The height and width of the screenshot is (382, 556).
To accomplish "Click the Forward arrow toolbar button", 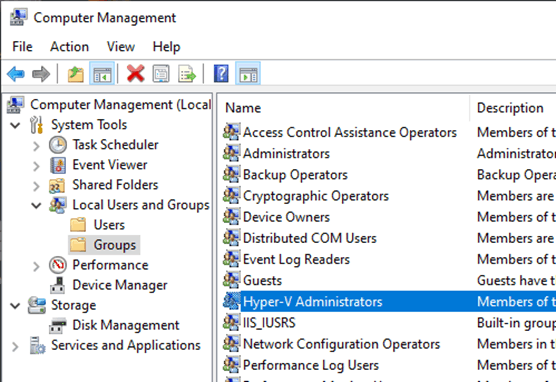I will (41, 74).
